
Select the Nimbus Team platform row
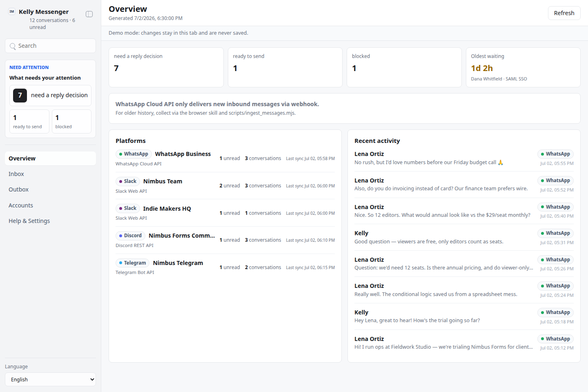click(225, 186)
